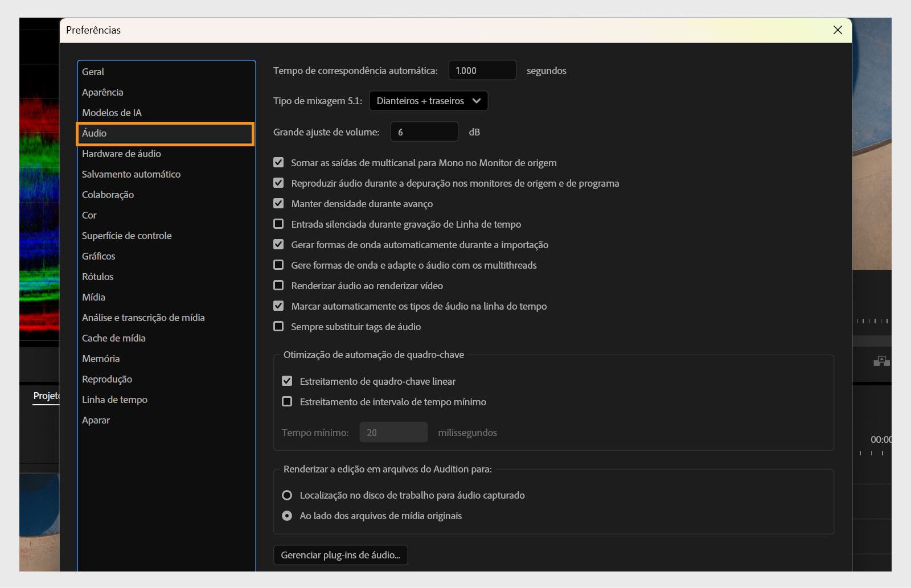This screenshot has width=911, height=588.
Task: Disable Manter densidade durante avanço
Action: 278,203
